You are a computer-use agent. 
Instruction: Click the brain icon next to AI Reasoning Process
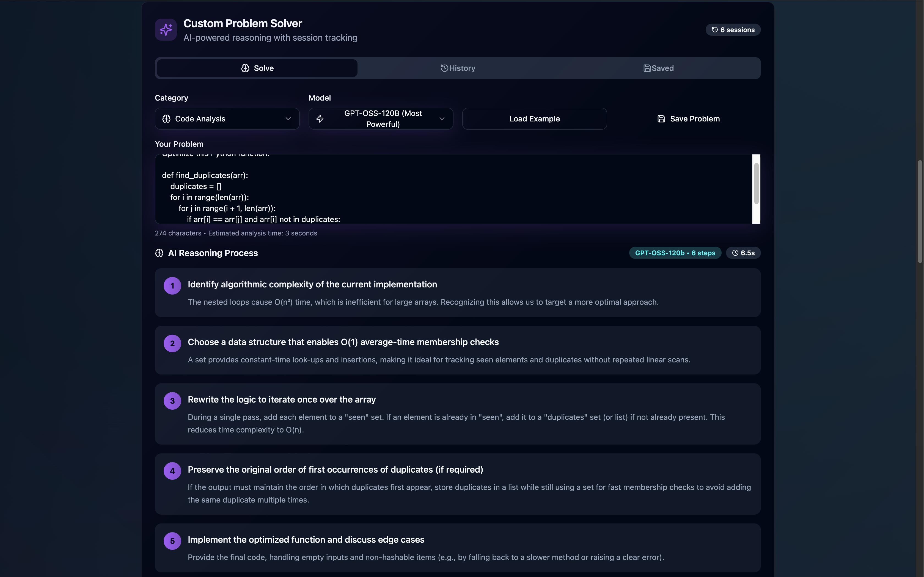[x=159, y=253]
